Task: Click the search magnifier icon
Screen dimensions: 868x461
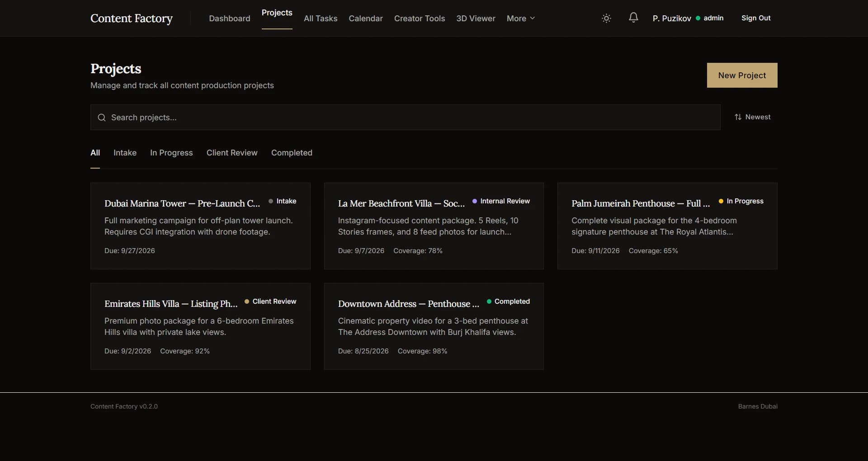Action: click(102, 118)
